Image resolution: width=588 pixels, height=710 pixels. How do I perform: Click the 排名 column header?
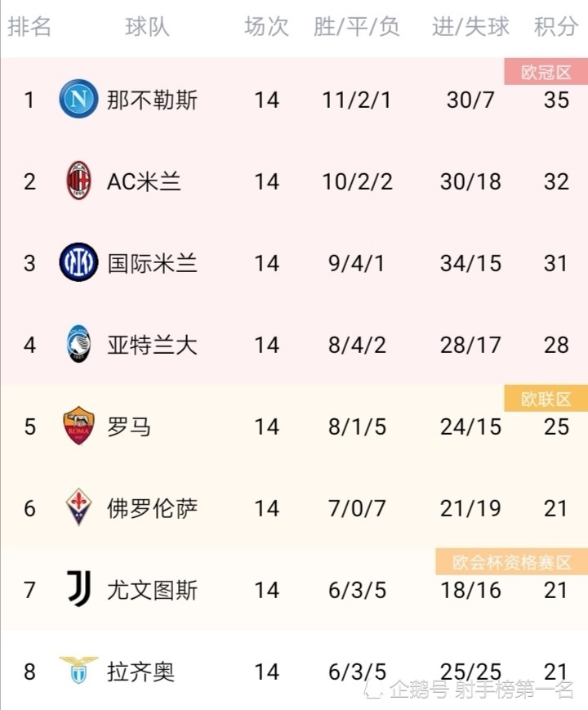[29, 26]
